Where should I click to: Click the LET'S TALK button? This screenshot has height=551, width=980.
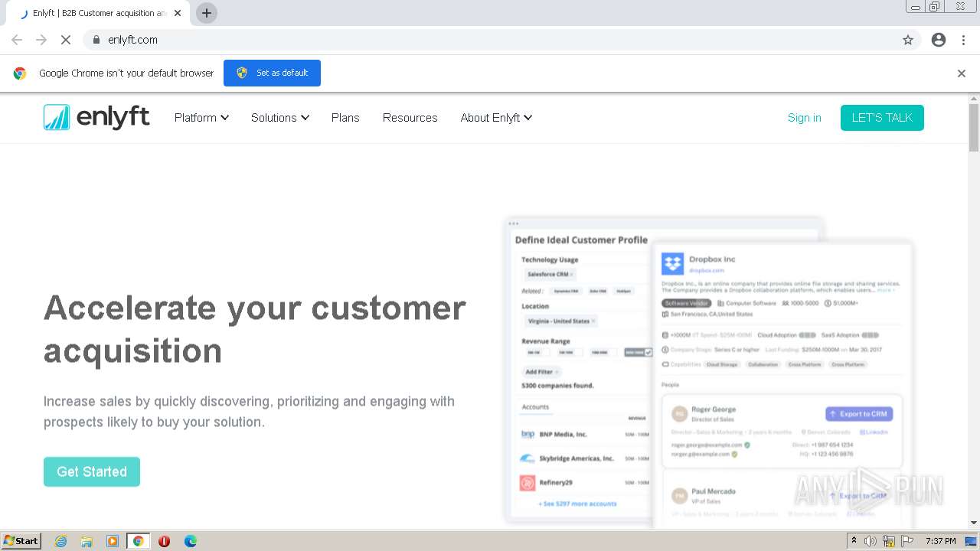click(882, 117)
